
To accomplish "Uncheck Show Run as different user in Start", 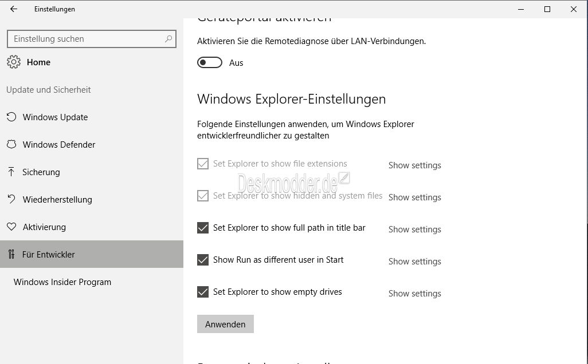I will 203,259.
